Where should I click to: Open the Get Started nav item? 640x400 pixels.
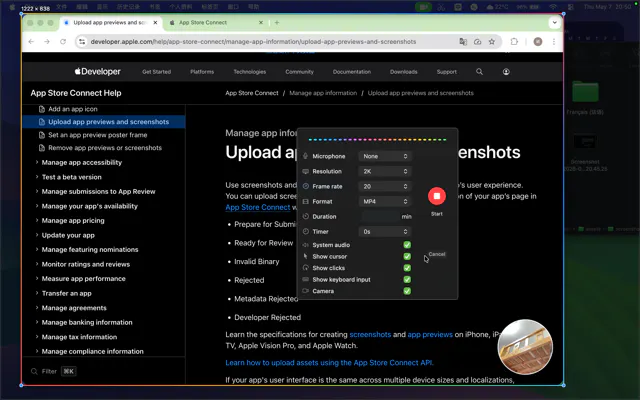point(156,72)
